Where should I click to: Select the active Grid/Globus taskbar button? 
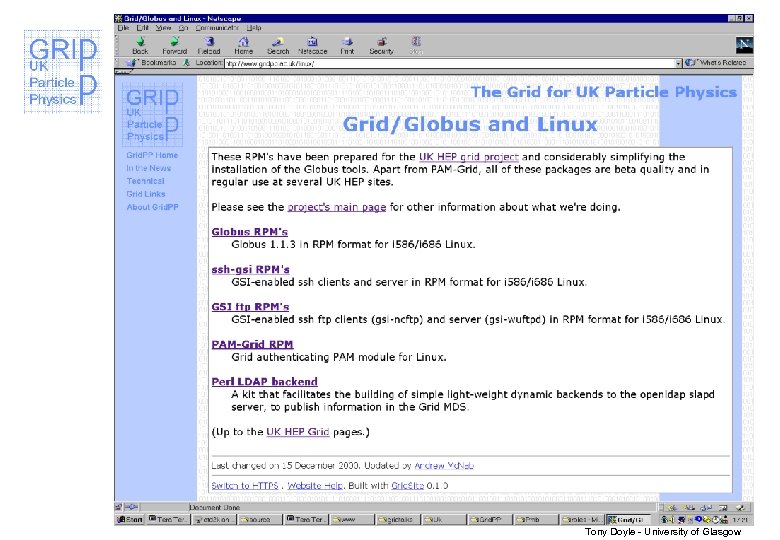pyautogui.click(x=628, y=520)
